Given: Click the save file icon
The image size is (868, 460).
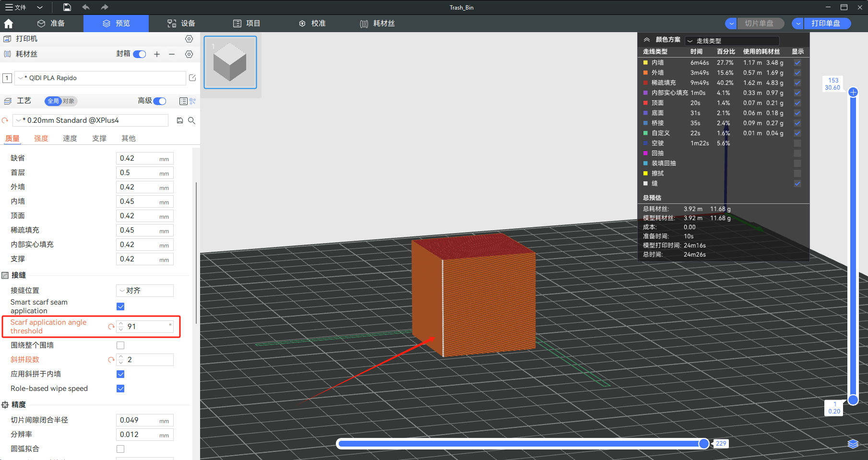Looking at the screenshot, I should (x=67, y=7).
